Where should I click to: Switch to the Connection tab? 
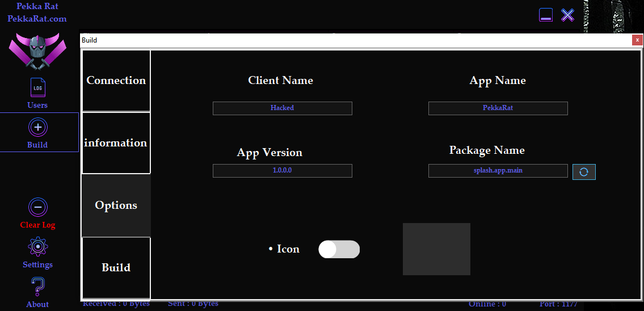tap(116, 81)
